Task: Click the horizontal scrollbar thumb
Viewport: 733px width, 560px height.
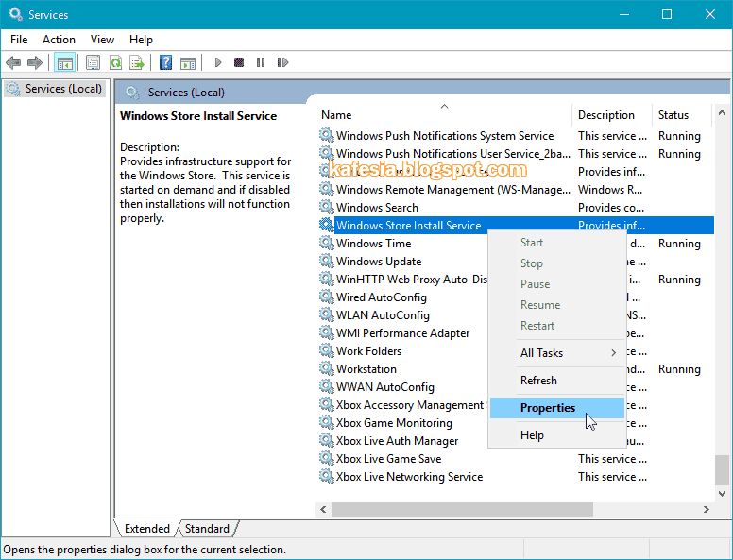Action: 462,510
